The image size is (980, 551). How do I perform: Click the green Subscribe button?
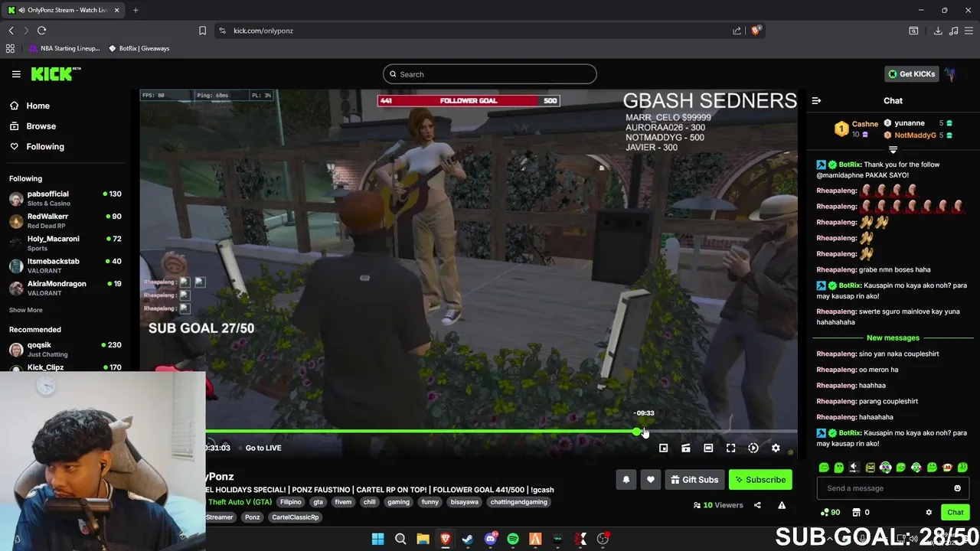[760, 480]
